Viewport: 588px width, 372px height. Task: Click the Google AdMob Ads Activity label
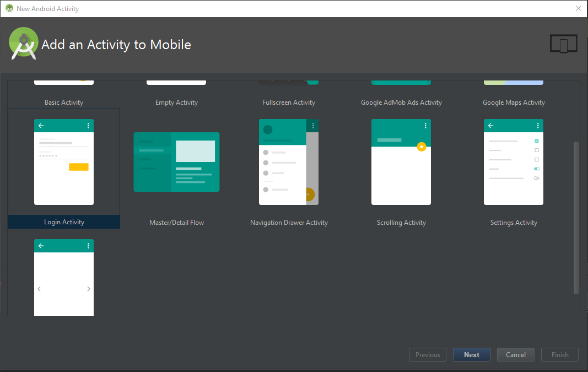click(401, 103)
